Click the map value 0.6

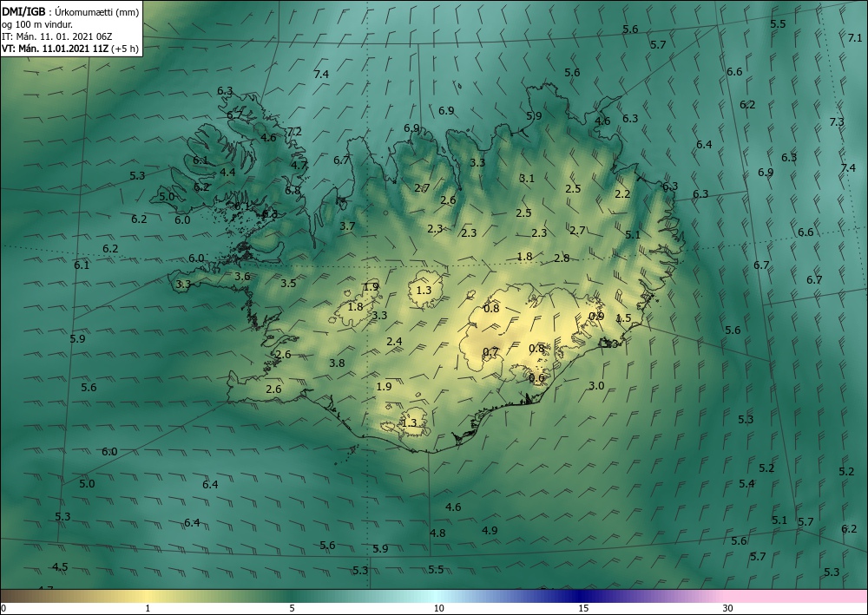(536, 377)
